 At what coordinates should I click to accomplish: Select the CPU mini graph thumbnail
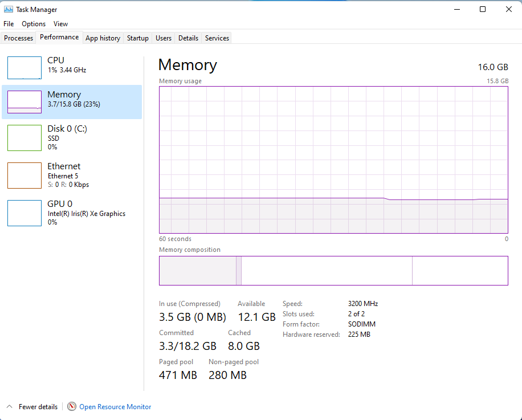tap(25, 68)
